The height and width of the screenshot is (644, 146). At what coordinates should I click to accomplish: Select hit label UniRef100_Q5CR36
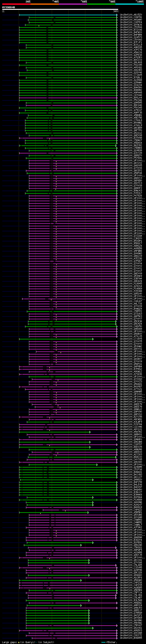pos(131,321)
